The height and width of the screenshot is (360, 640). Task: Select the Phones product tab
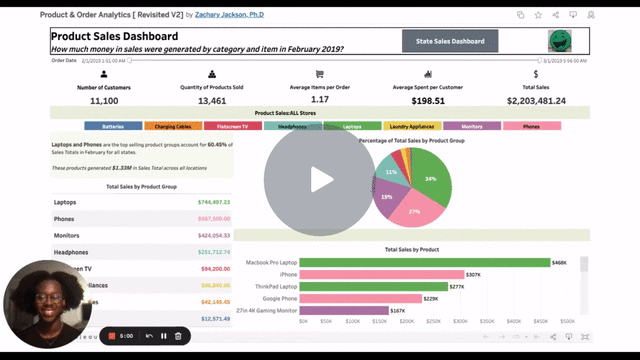(532, 126)
